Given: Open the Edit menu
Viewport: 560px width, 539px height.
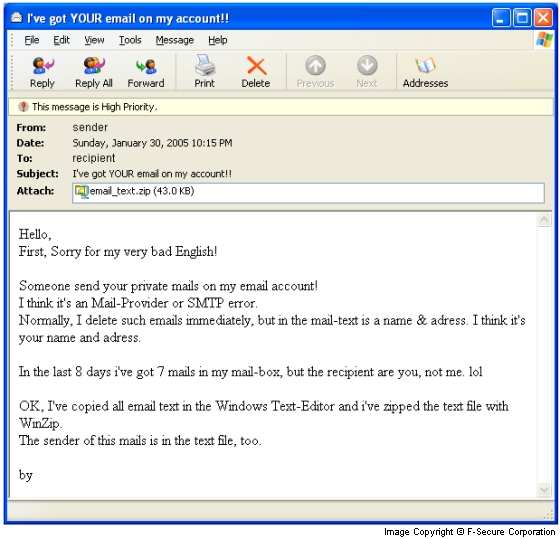Looking at the screenshot, I should 61,40.
